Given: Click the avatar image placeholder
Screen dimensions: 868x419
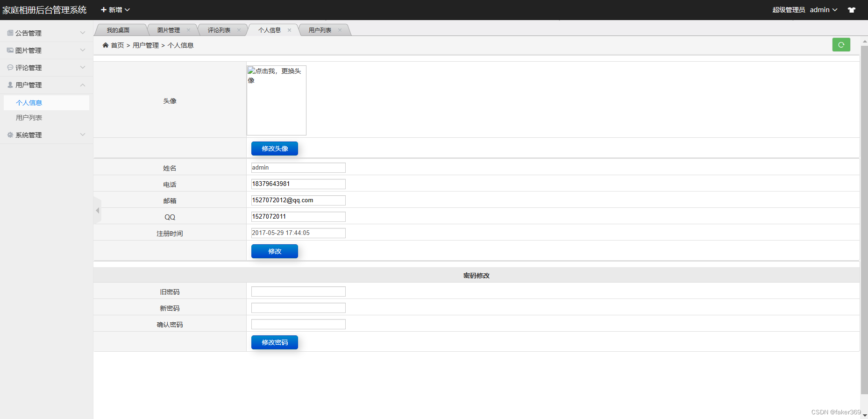Looking at the screenshot, I should (277, 100).
